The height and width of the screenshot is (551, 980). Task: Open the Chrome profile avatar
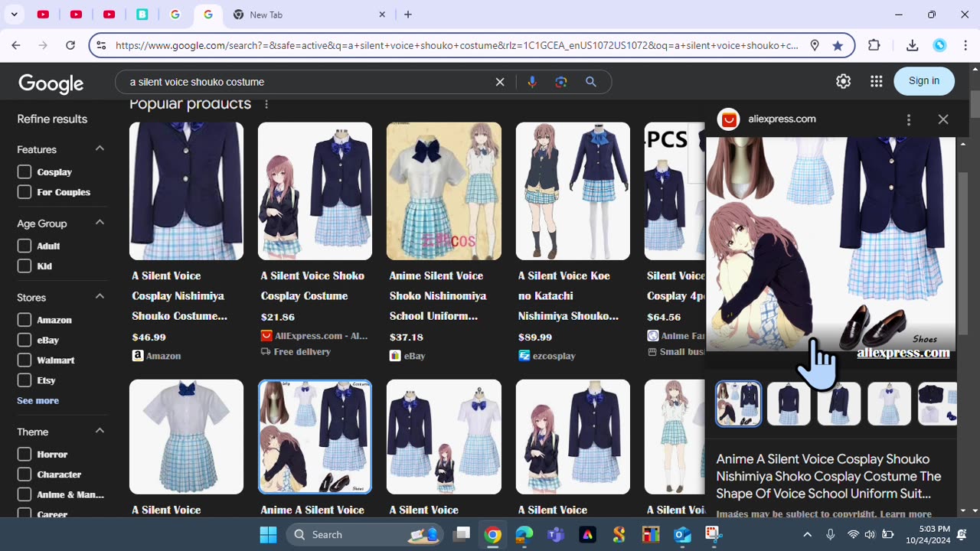[x=939, y=46]
